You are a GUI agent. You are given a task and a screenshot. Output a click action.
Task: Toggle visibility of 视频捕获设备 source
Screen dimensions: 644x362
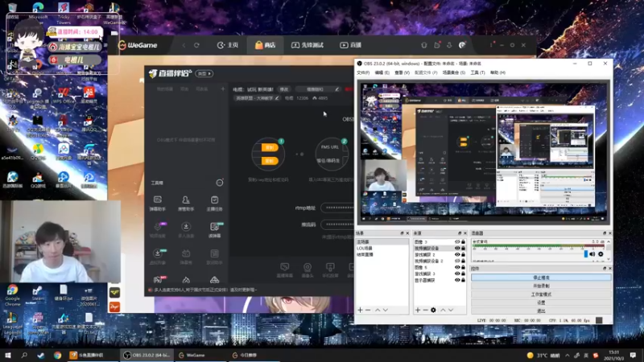tap(457, 249)
